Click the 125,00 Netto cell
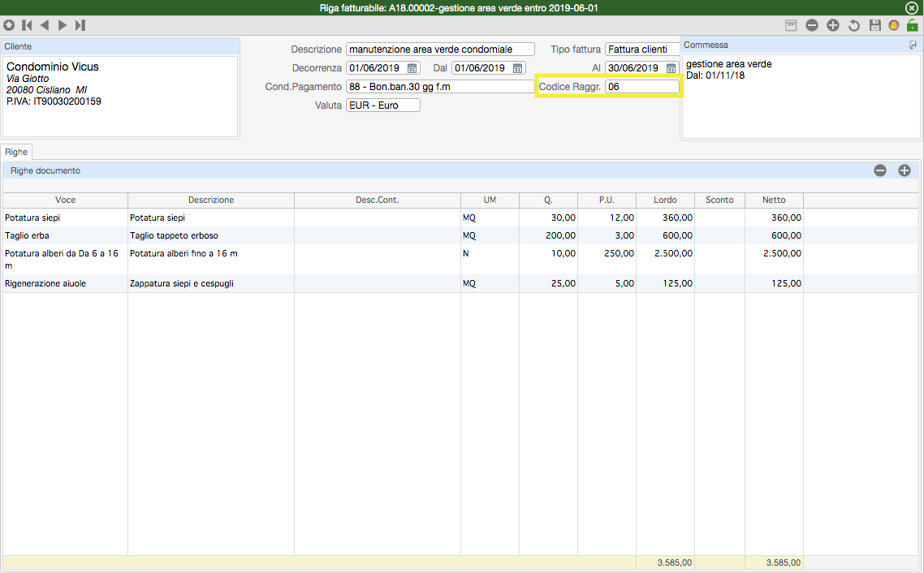924x573 pixels. click(774, 283)
